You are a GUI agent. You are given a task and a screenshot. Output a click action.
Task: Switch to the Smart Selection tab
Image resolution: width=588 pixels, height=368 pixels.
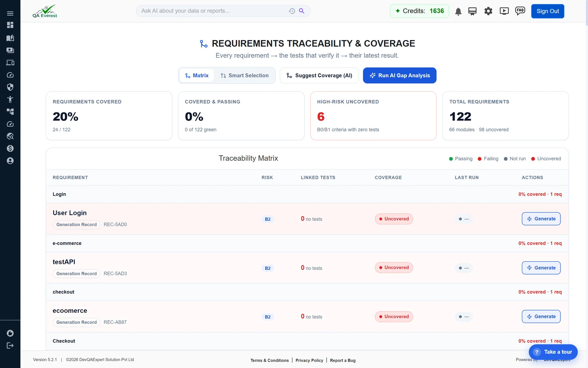pos(245,75)
